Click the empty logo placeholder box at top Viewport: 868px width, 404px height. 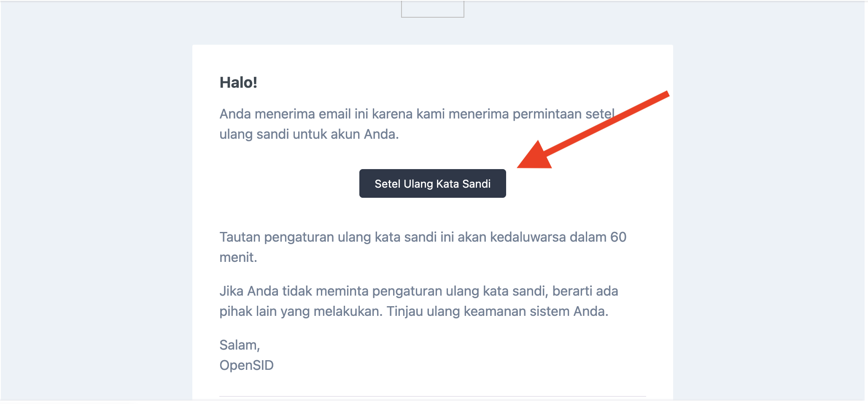(432, 8)
